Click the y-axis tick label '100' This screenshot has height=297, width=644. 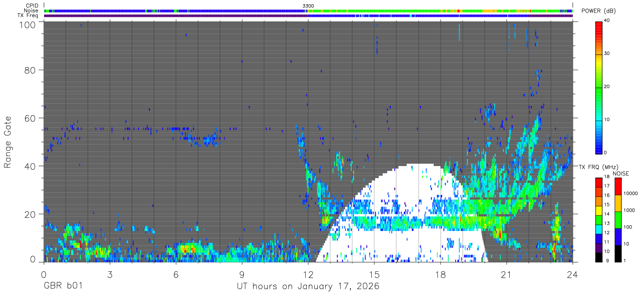[x=28, y=24]
